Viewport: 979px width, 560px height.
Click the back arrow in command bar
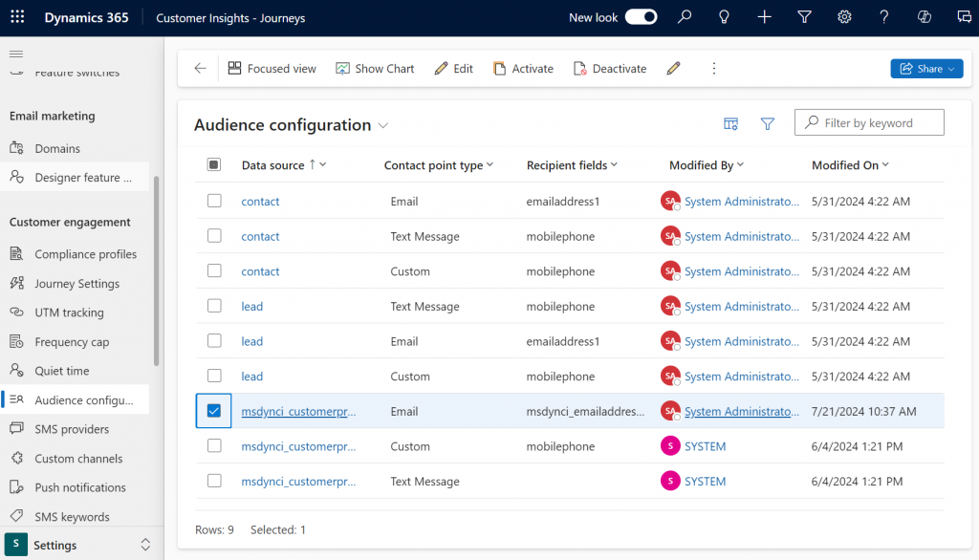(x=200, y=69)
